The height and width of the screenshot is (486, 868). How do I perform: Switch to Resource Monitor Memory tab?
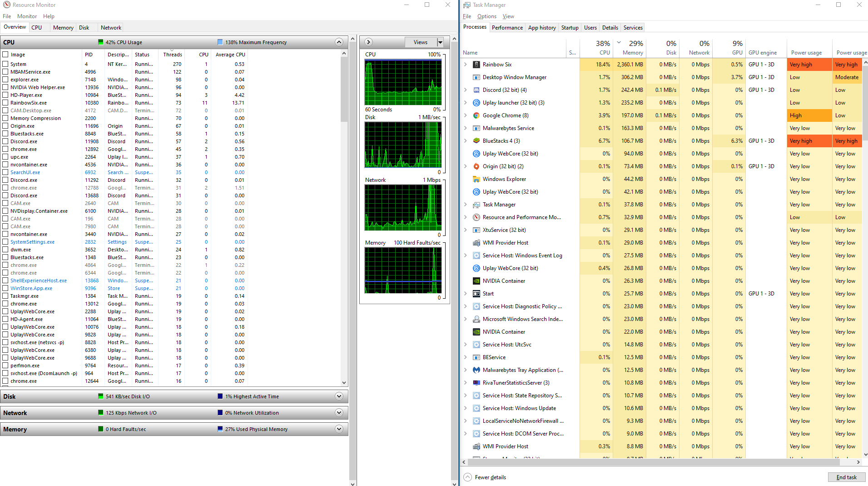click(63, 28)
